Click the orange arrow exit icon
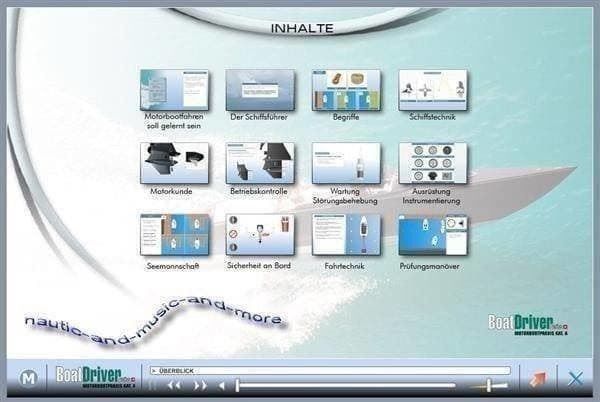The height and width of the screenshot is (402, 600). (x=538, y=379)
